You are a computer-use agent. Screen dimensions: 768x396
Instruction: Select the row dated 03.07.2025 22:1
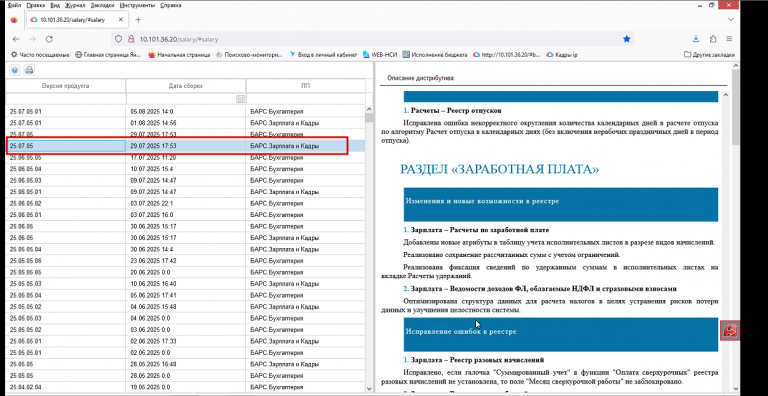click(x=186, y=203)
